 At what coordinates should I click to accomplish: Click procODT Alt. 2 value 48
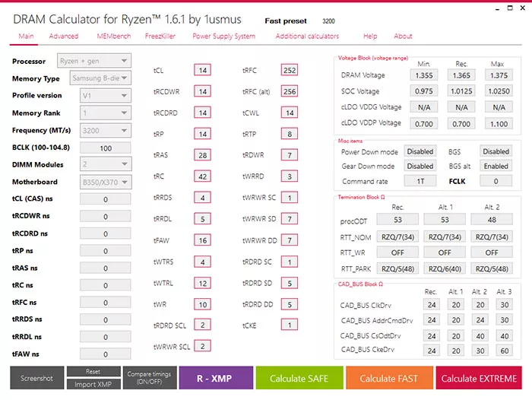(x=492, y=220)
